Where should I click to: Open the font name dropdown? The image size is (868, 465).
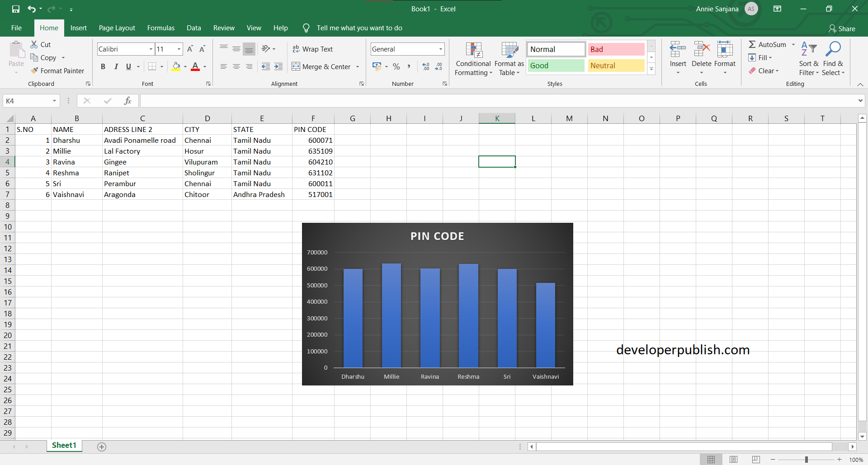[151, 49]
